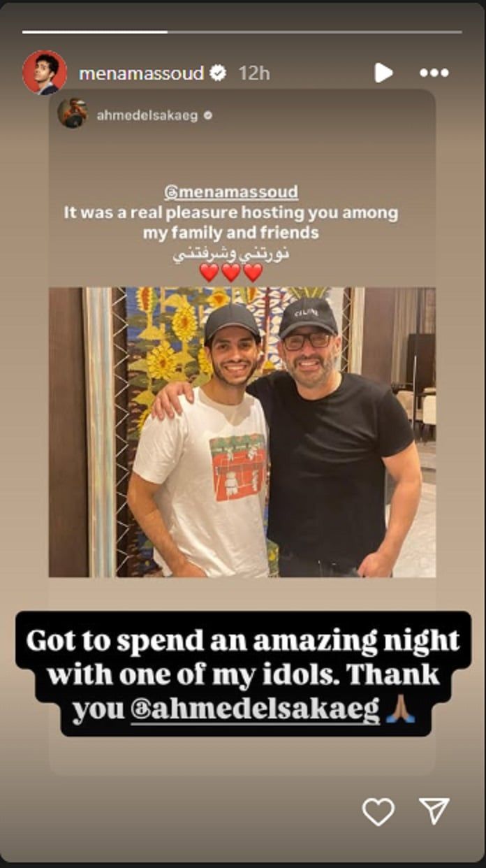Open the reshared photo of two men
Screen dimensions: 486x868
pyautogui.click(x=242, y=432)
